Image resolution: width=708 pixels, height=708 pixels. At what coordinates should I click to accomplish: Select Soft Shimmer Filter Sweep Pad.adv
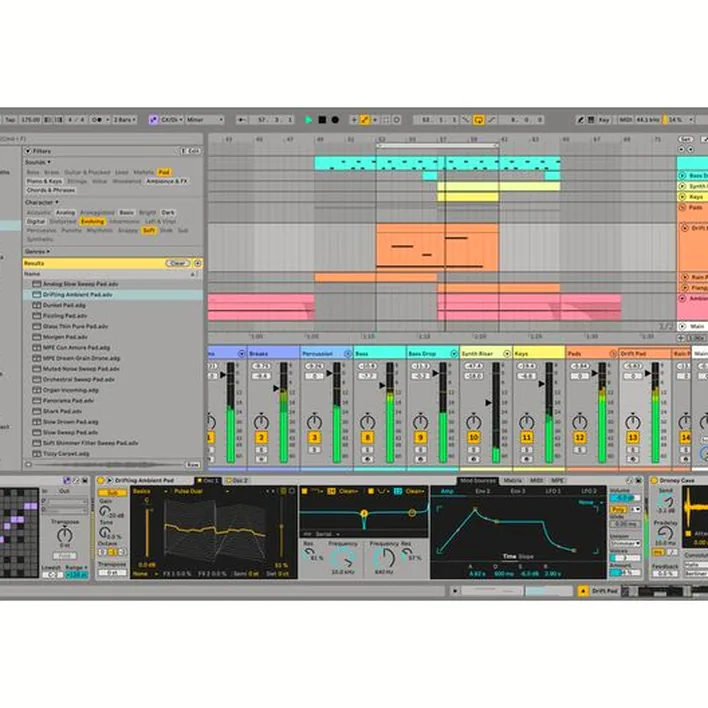(x=113, y=443)
